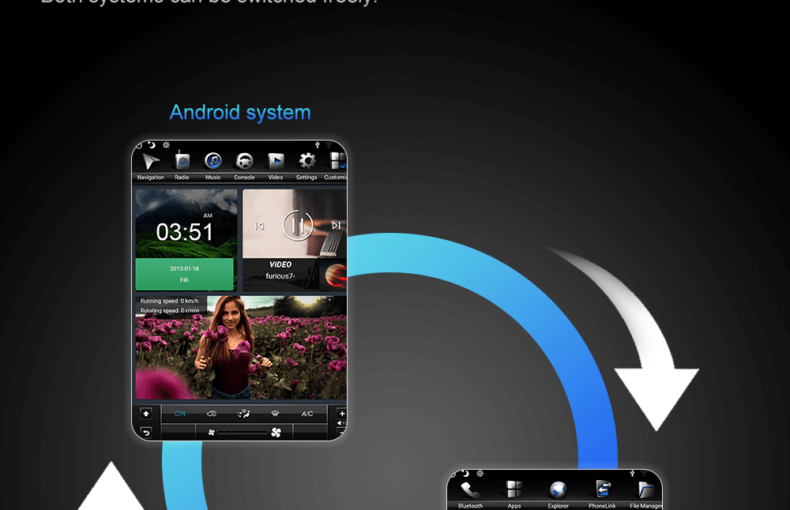Tap the sun brightness icon on the lower screen

click(x=480, y=474)
